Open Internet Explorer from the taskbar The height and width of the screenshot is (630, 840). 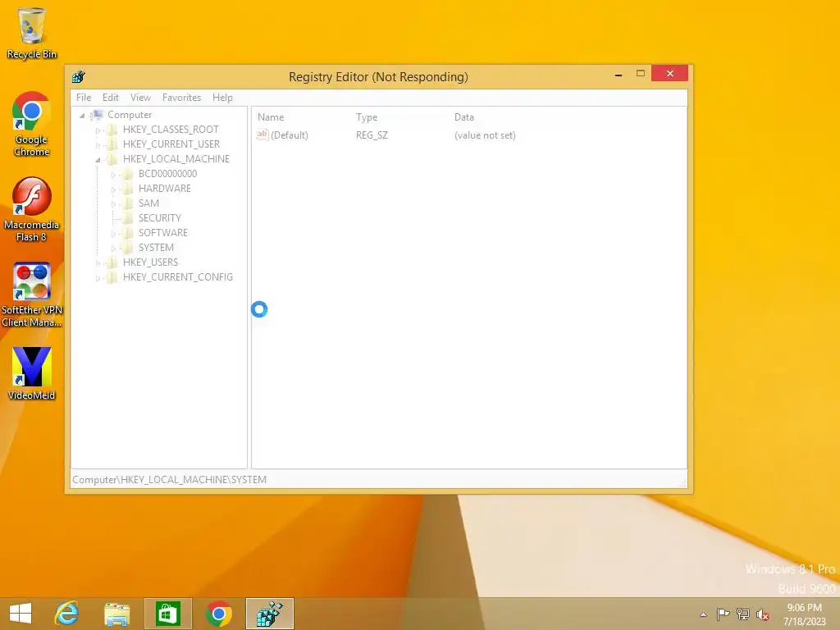pos(67,614)
